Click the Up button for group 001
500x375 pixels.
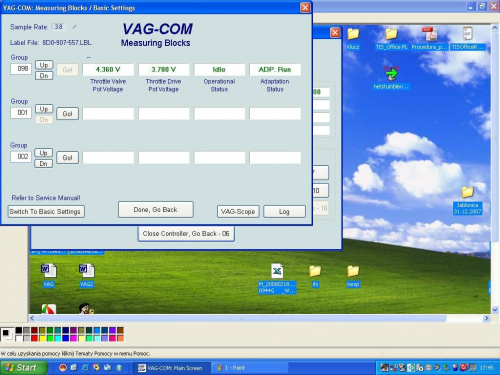[44, 109]
